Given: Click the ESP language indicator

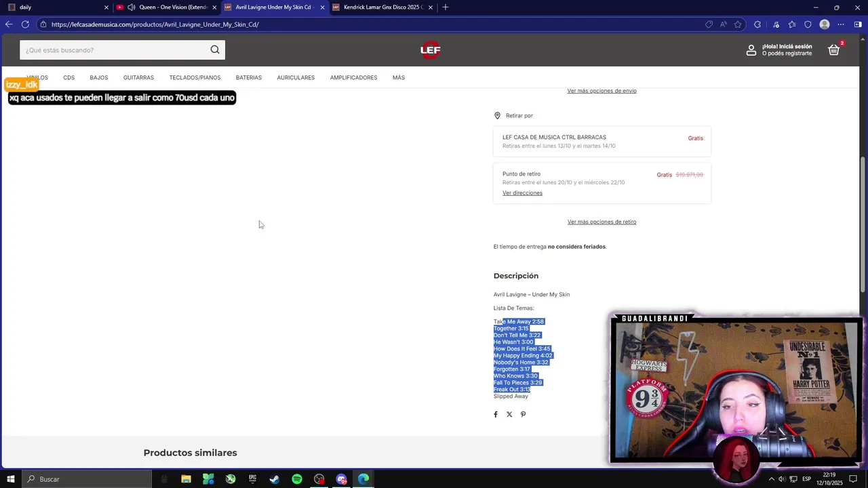Looking at the screenshot, I should (806, 479).
